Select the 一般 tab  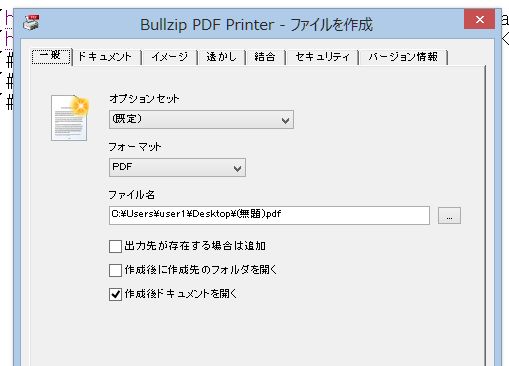[x=51, y=56]
